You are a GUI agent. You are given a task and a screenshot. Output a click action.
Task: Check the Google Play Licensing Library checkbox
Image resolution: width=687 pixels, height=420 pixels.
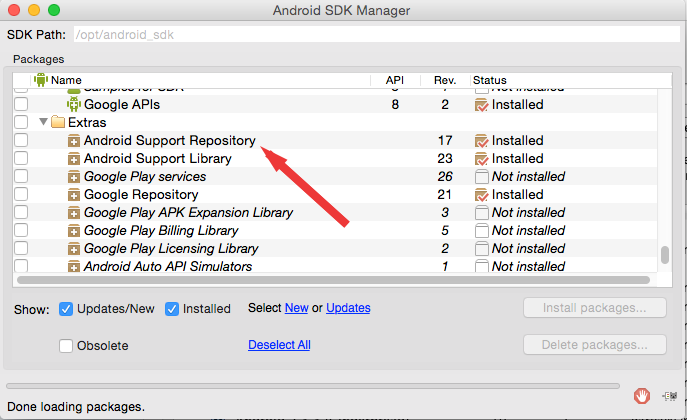pos(21,248)
